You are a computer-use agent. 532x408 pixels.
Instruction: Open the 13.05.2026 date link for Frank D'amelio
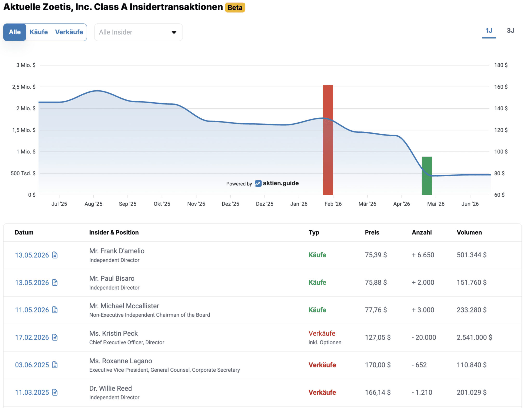[x=32, y=255]
